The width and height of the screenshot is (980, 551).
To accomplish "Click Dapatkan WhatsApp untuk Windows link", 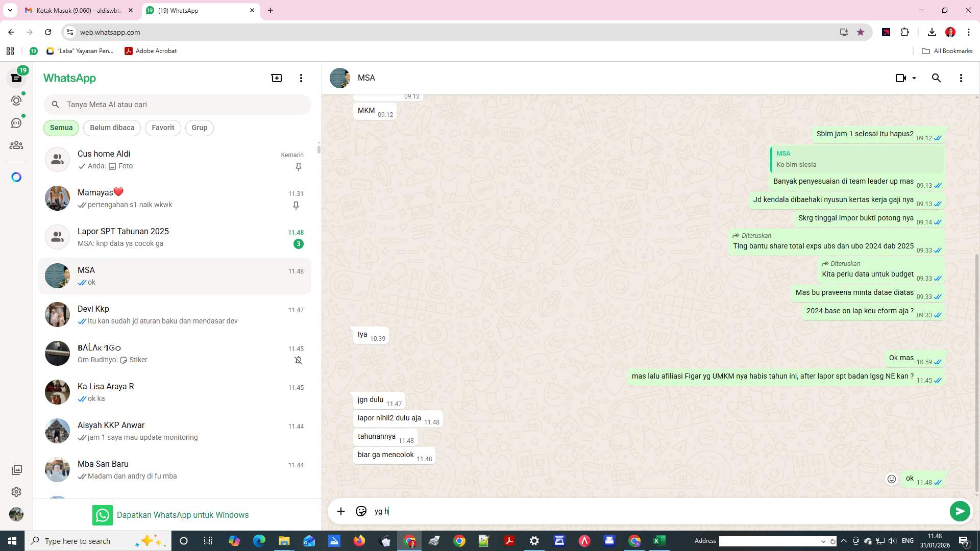I will coord(183,515).
